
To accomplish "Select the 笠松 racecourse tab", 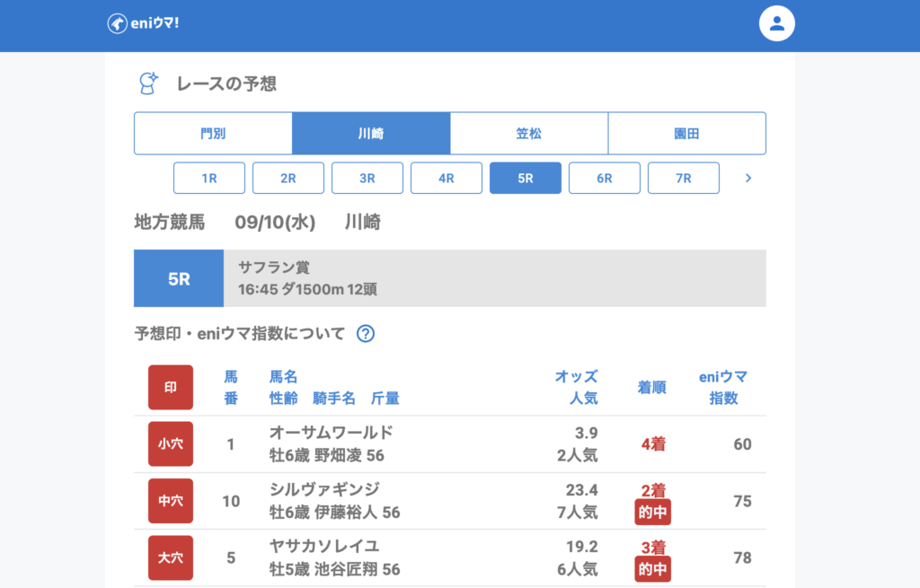I will point(529,134).
